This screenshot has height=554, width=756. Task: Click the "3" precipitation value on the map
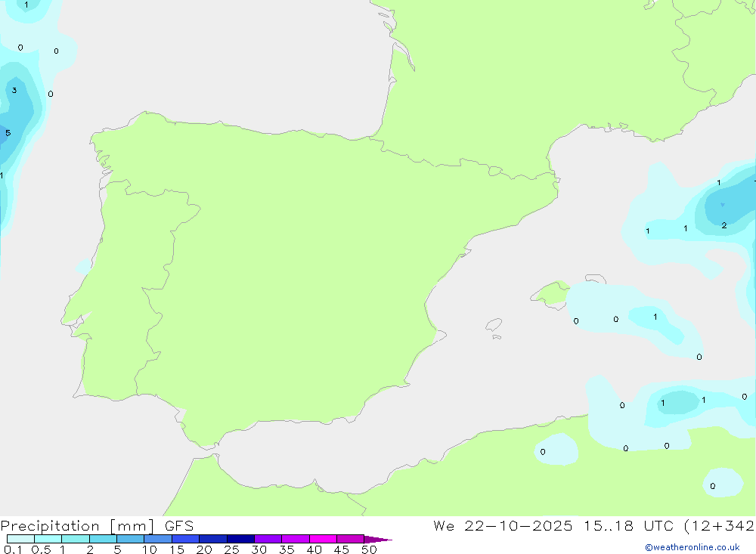(14, 90)
